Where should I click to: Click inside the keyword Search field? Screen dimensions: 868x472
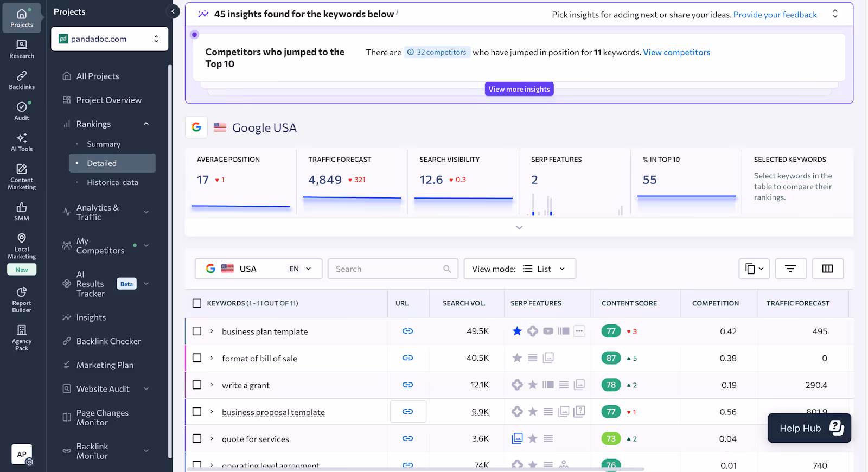[x=393, y=269]
